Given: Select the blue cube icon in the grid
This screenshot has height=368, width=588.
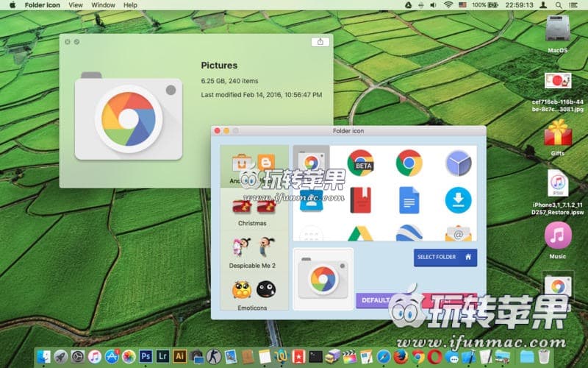Looking at the screenshot, I should coord(458,163).
